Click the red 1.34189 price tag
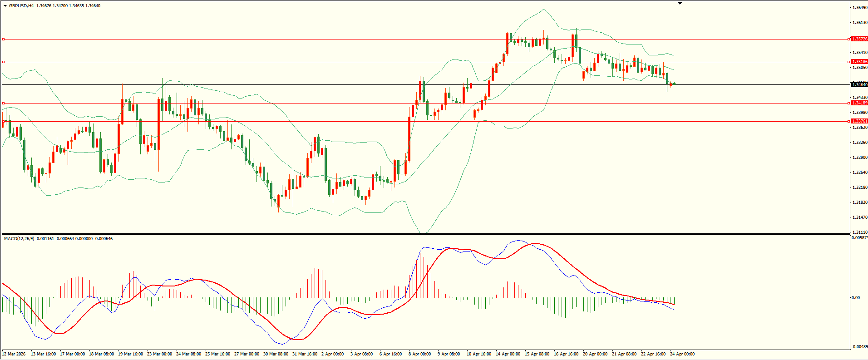 click(859, 103)
